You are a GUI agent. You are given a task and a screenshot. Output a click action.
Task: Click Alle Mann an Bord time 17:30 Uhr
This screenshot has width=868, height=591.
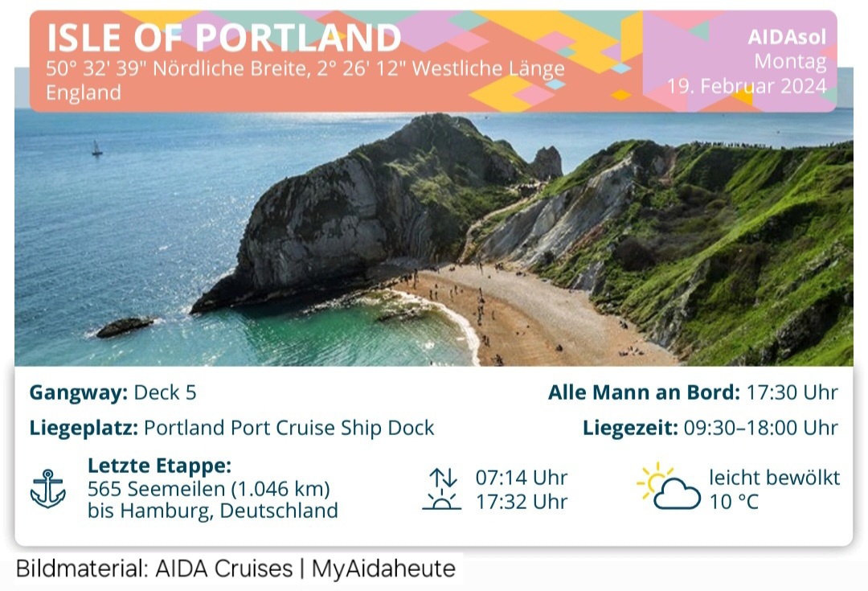(693, 392)
